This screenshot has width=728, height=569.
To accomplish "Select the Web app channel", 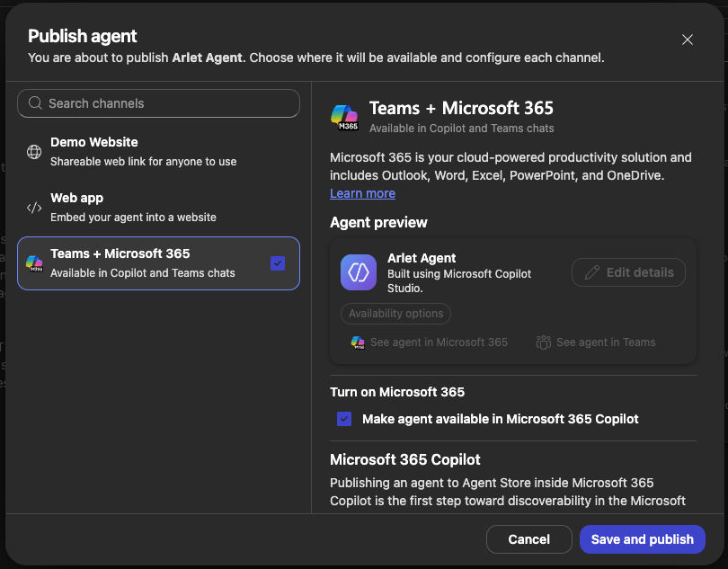I will click(158, 207).
